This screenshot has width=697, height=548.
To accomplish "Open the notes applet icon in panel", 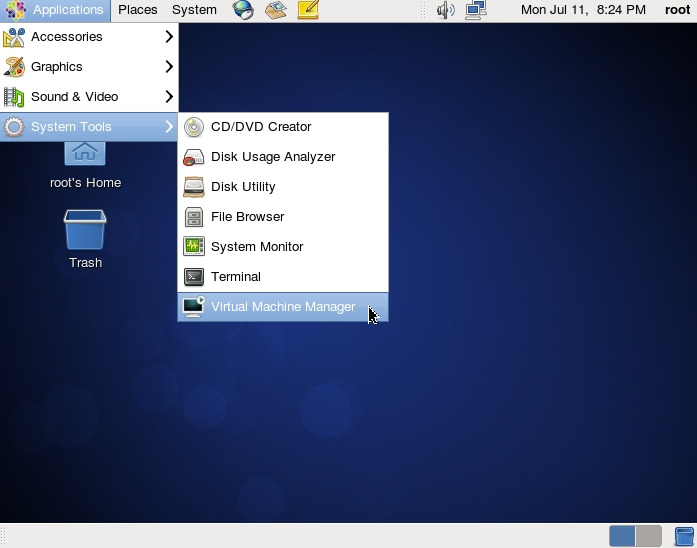I will tap(308, 10).
